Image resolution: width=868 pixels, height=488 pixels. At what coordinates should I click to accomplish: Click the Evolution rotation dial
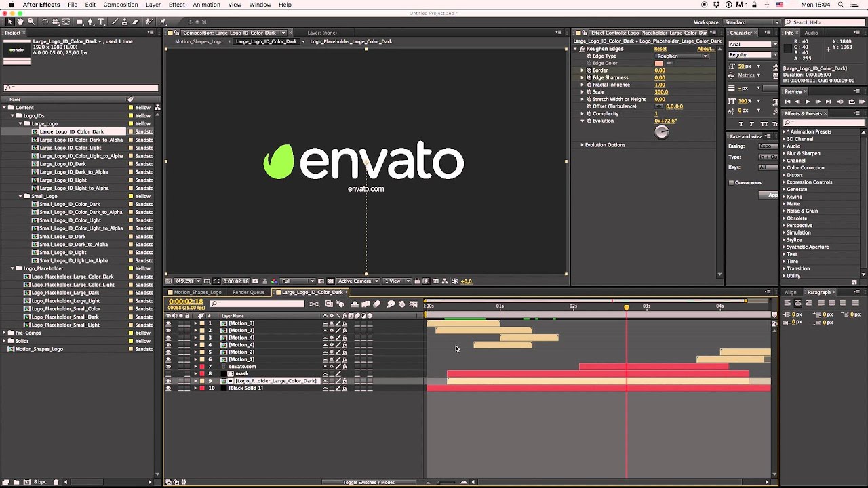click(x=662, y=132)
